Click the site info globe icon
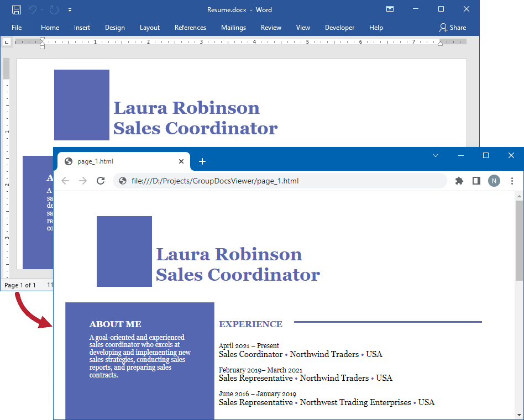Viewport: 524px width, 420px height. tap(123, 181)
